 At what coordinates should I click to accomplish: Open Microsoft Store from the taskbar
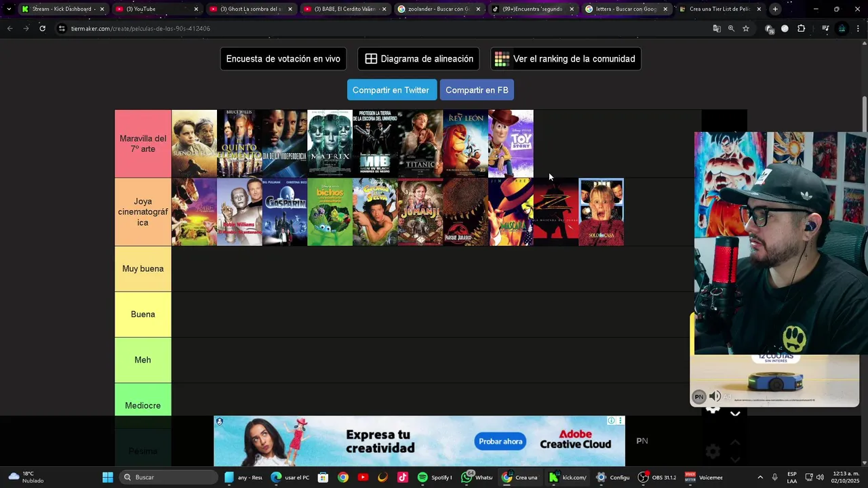click(323, 477)
